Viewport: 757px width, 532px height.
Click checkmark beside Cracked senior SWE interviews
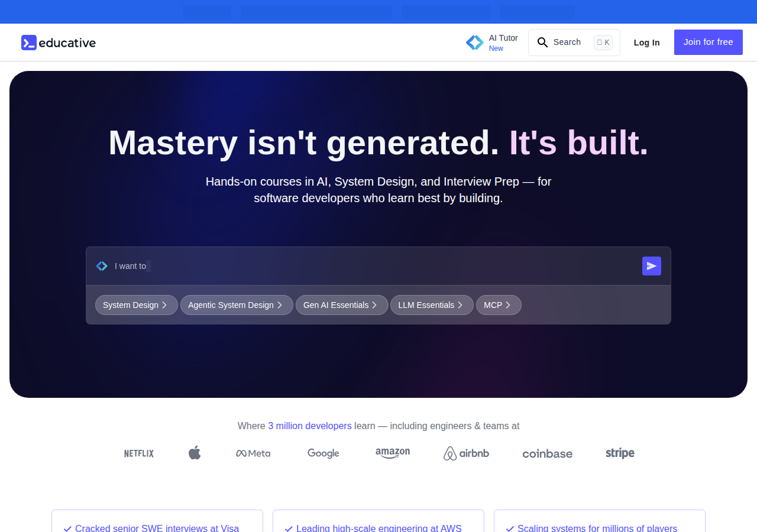pyautogui.click(x=67, y=528)
